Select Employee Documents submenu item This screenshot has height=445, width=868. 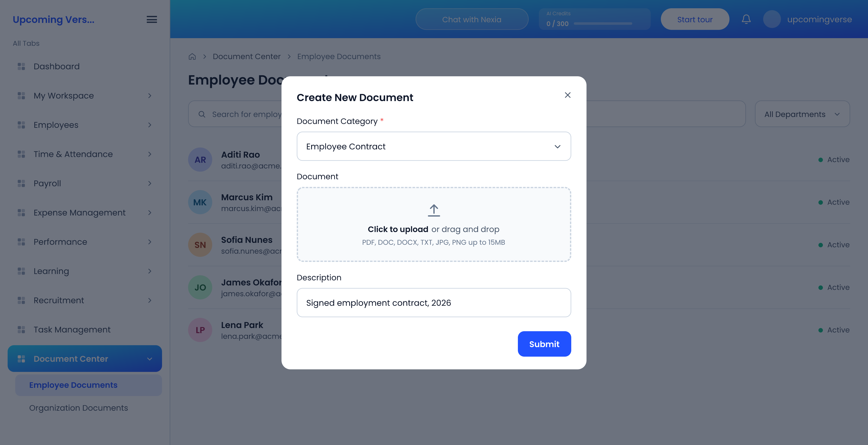tap(89, 385)
